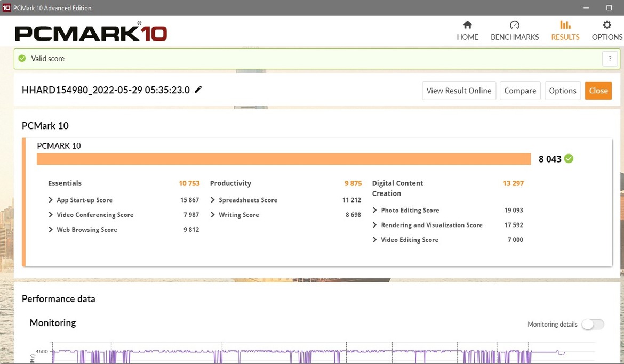Screen dimensions: 624x364
Task: Select the RESULTS tab label
Action: click(x=565, y=37)
